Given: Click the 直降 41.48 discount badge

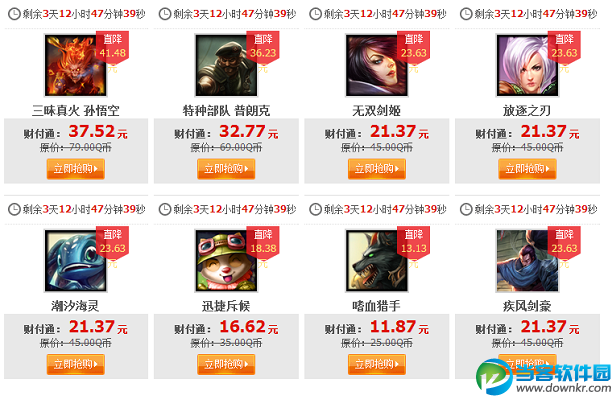Looking at the screenshot, I should 112,47.
